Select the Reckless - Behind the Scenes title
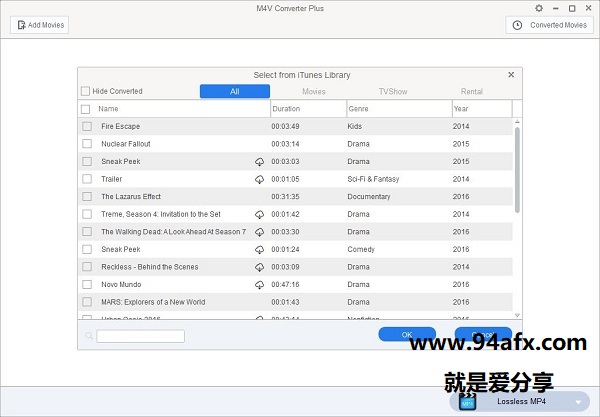 click(150, 267)
